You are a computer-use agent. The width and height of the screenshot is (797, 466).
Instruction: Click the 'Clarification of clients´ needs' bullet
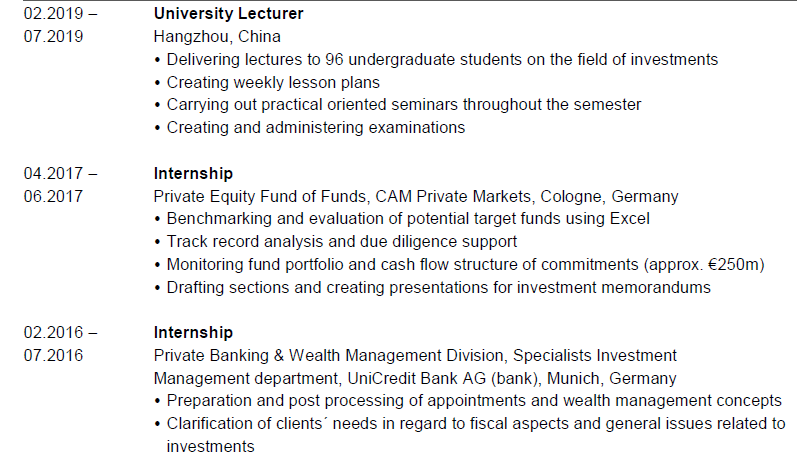click(x=475, y=424)
